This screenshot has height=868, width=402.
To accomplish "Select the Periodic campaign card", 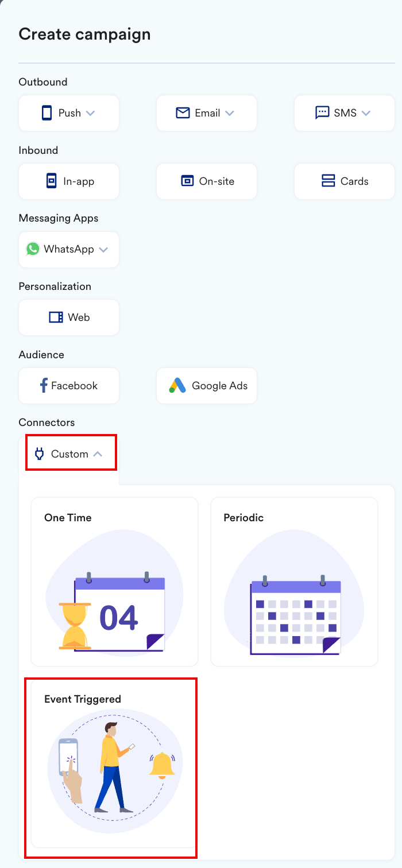I will pyautogui.click(x=294, y=582).
